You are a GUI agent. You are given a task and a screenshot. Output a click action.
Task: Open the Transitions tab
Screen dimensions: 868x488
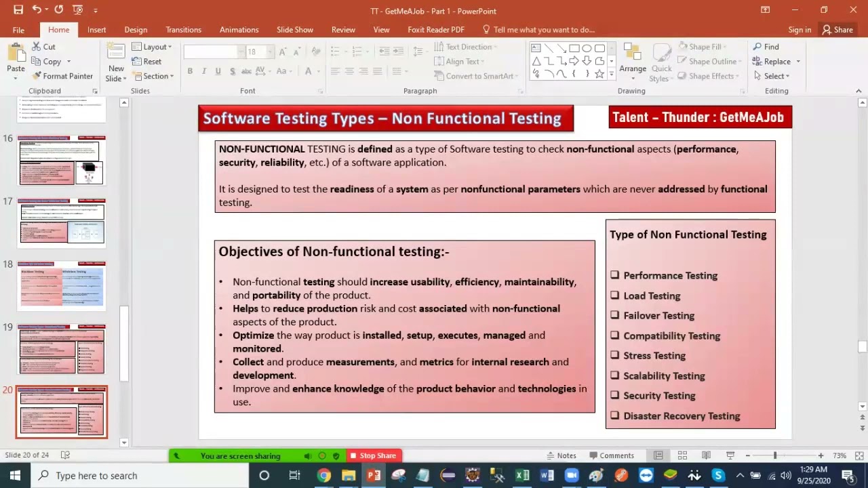tap(183, 30)
